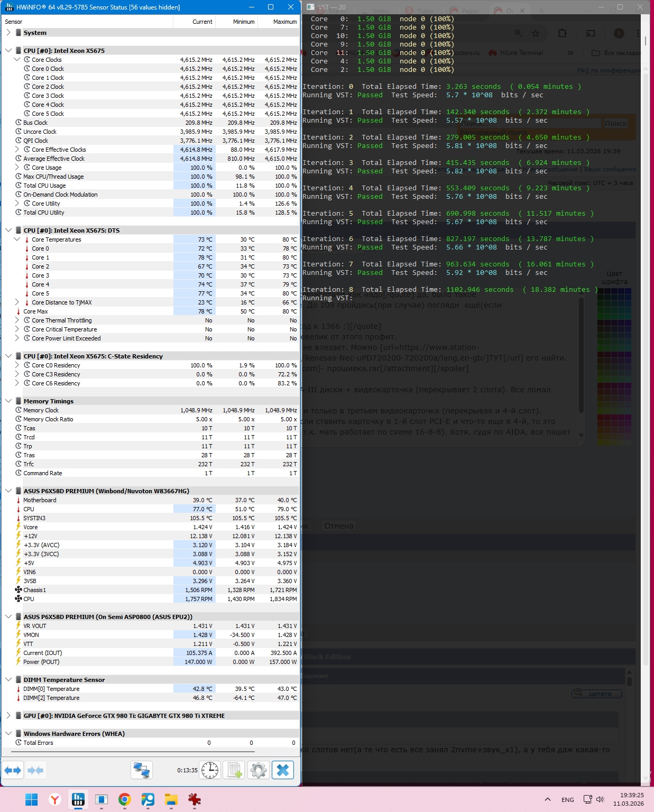The width and height of the screenshot is (654, 812).
Task: Click the lightning icon beside Vcore
Action: 19,527
